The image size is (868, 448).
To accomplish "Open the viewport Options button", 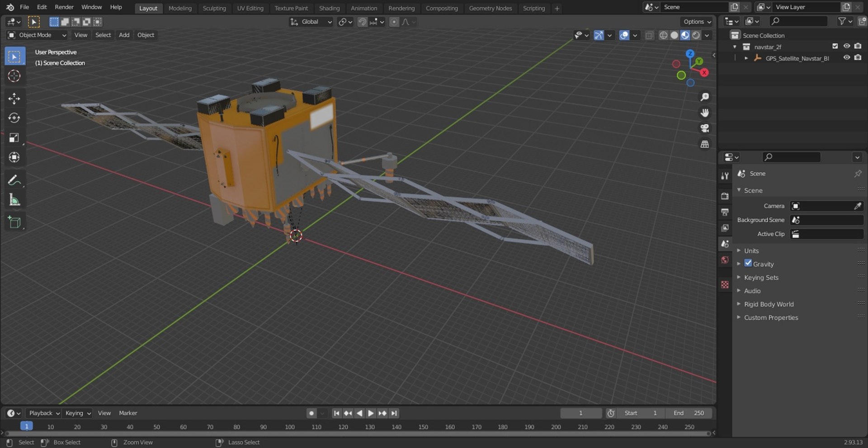I will [697, 22].
